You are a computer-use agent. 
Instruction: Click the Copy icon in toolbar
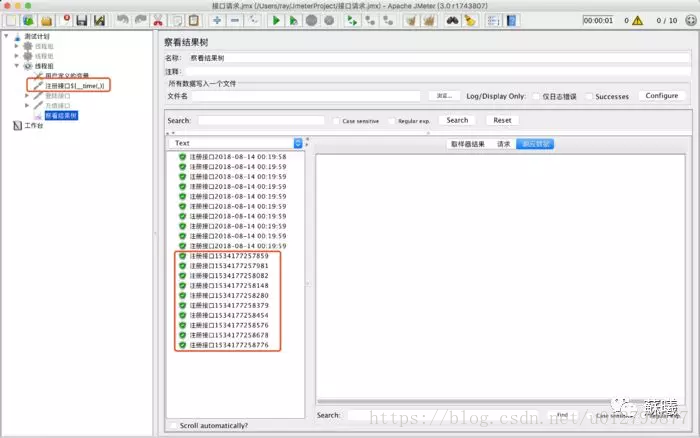click(x=177, y=21)
